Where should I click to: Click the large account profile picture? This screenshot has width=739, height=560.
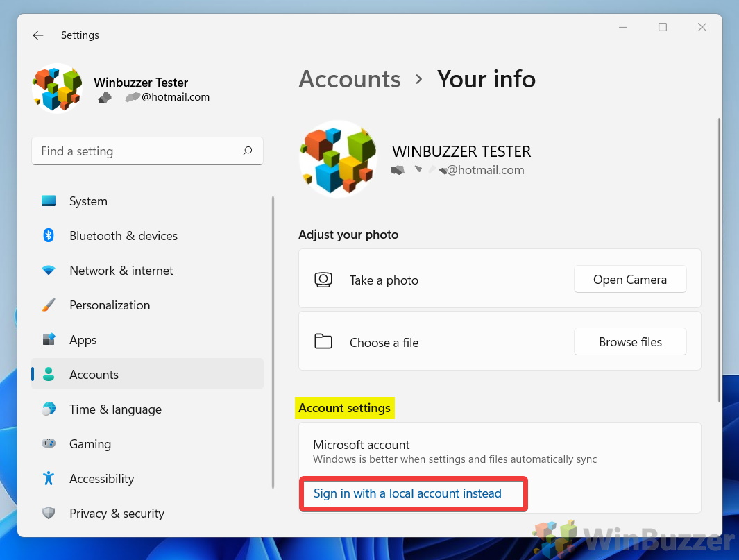[338, 159]
